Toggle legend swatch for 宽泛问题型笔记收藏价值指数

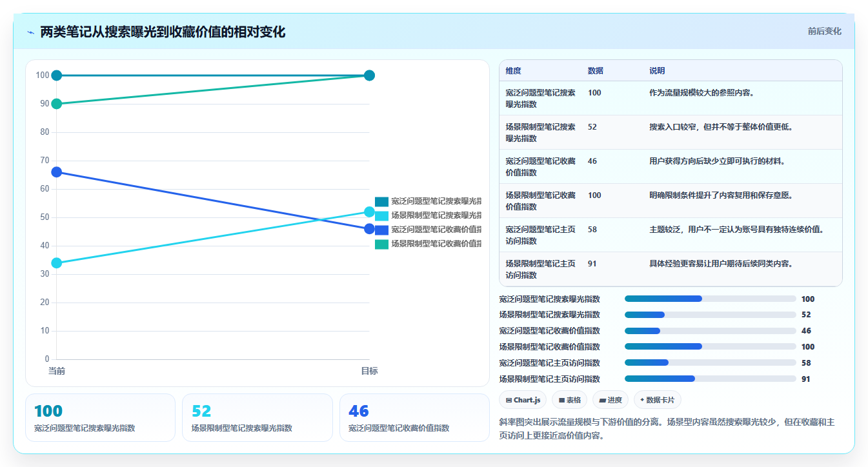tap(381, 230)
